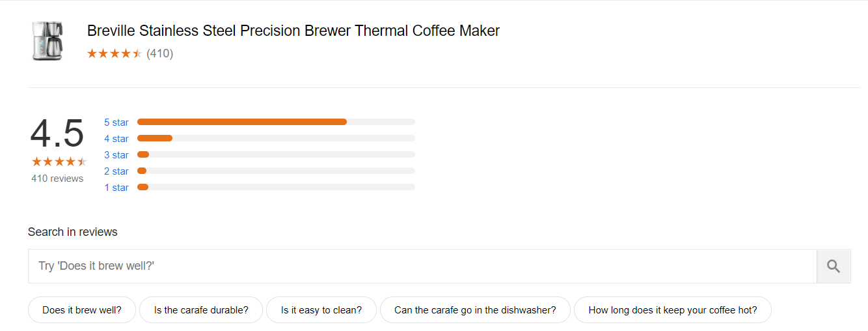Filter reviews by 2 star
The image size is (868, 331).
tap(116, 171)
